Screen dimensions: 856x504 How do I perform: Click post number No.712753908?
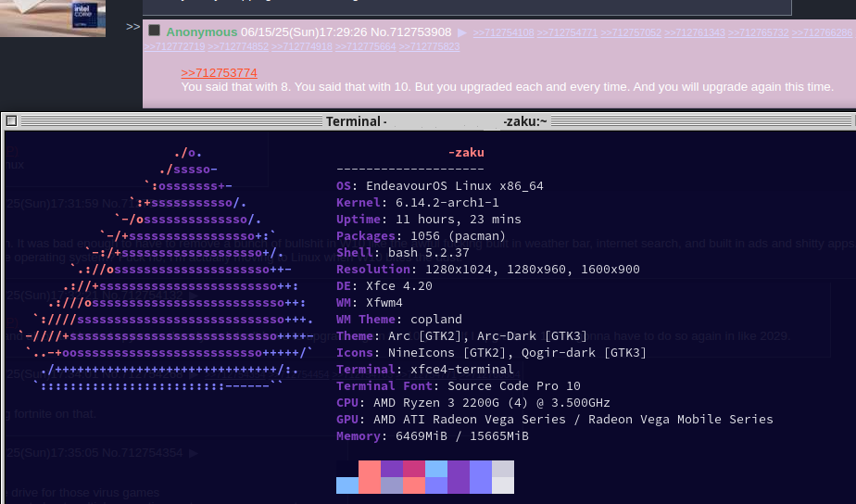pyautogui.click(x=411, y=32)
